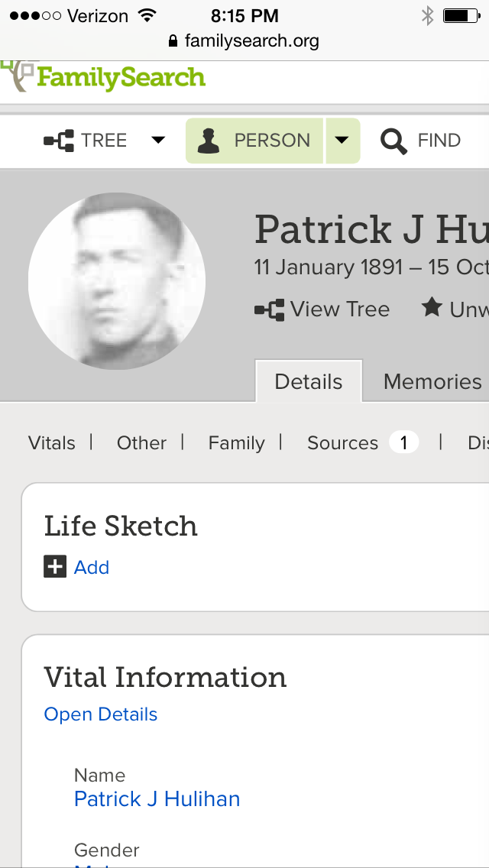Tap the Bluetooth status icon
This screenshot has width=489, height=868.
[427, 16]
